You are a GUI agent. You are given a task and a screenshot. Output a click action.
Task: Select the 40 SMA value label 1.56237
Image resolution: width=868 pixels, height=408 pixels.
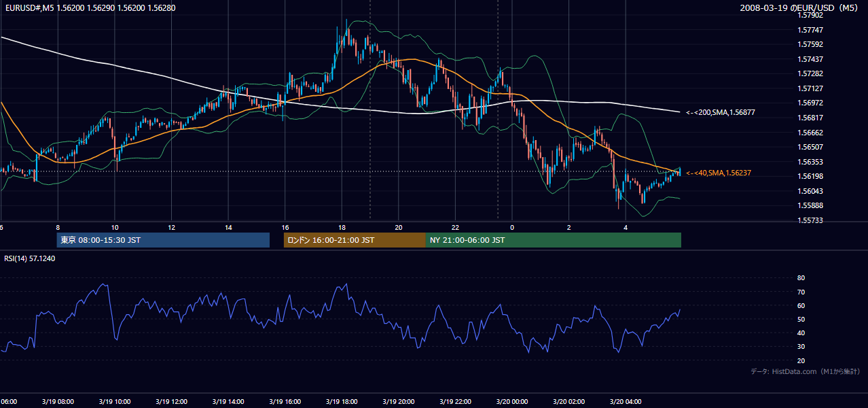[719, 173]
